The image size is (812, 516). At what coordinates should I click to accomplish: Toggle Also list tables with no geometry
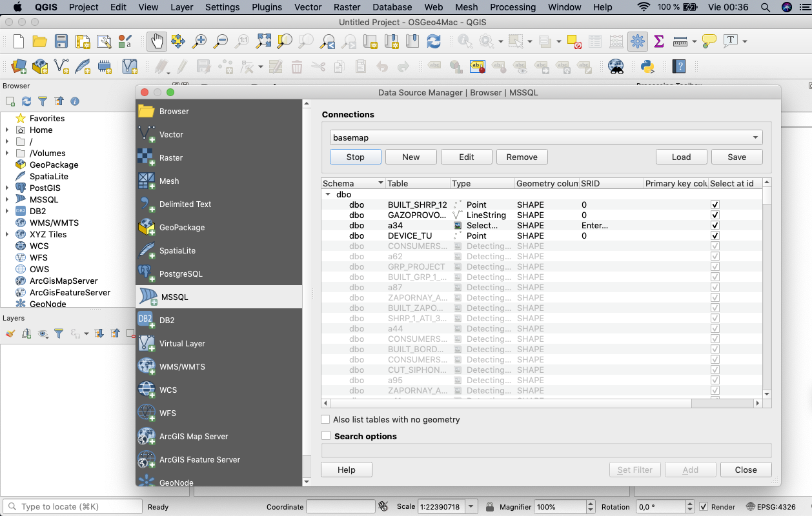pyautogui.click(x=326, y=419)
